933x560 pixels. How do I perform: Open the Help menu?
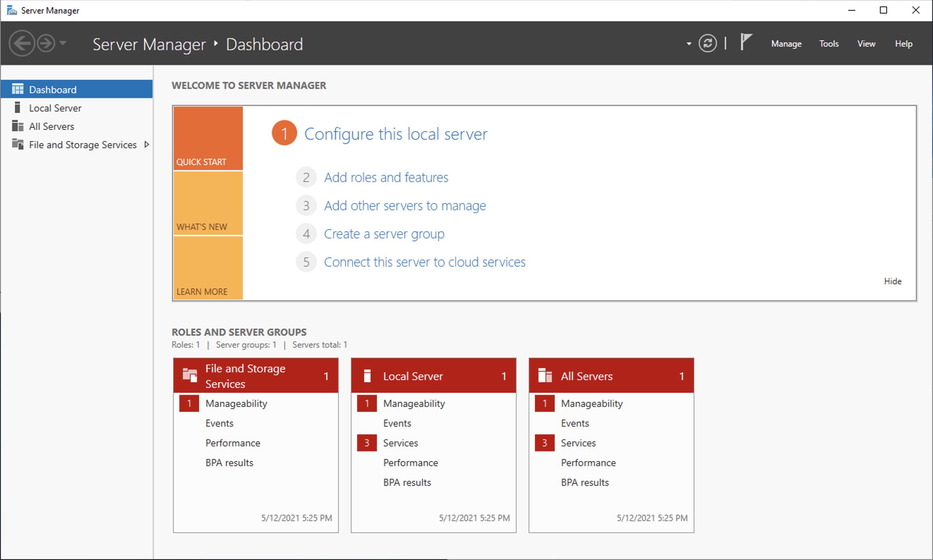click(904, 44)
